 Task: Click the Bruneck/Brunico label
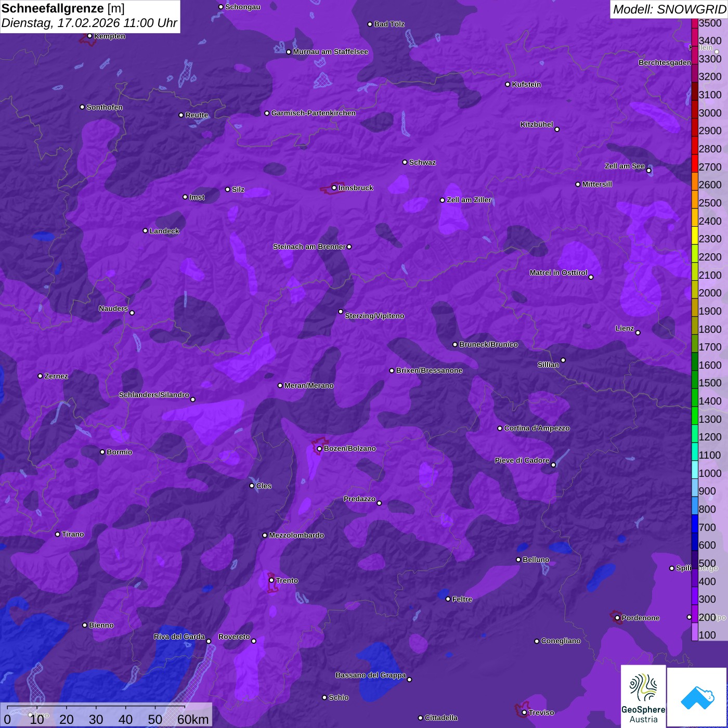(x=488, y=344)
